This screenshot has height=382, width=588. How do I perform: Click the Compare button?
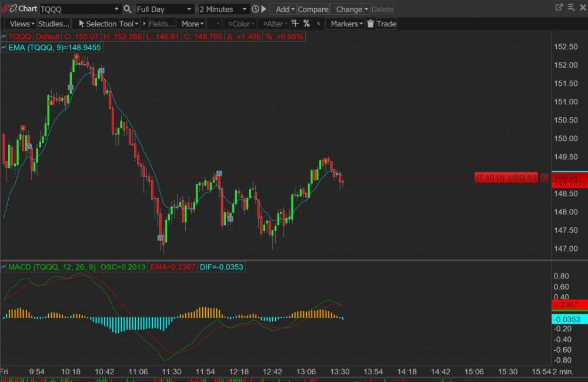point(313,9)
